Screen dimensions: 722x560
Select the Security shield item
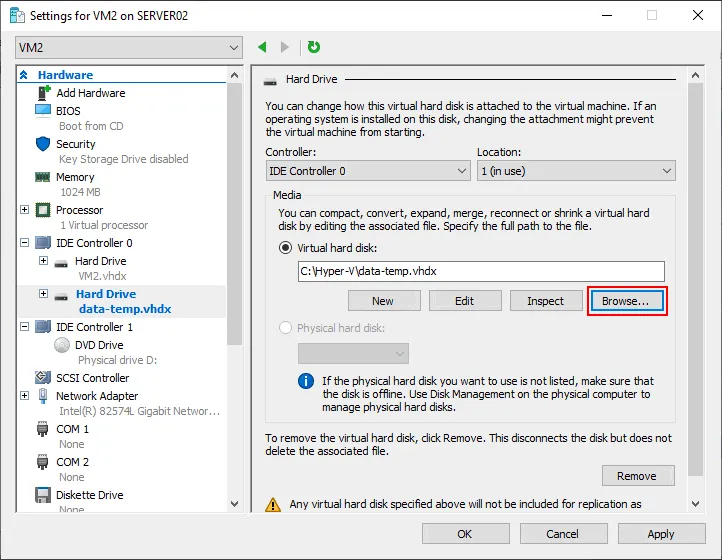pos(75,144)
